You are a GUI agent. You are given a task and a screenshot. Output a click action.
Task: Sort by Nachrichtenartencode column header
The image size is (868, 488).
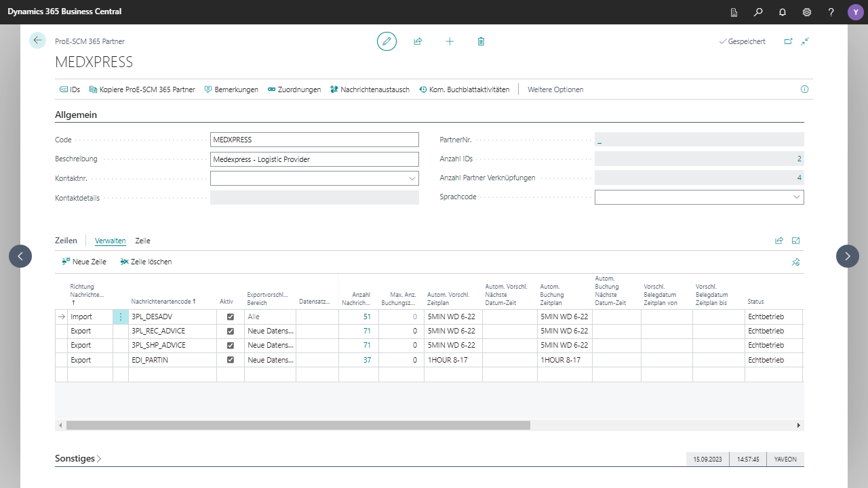[x=163, y=301]
